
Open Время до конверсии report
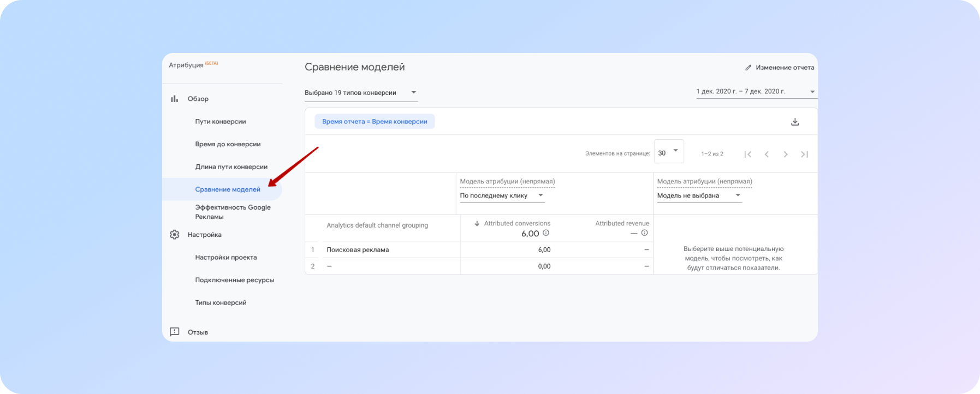pos(228,144)
